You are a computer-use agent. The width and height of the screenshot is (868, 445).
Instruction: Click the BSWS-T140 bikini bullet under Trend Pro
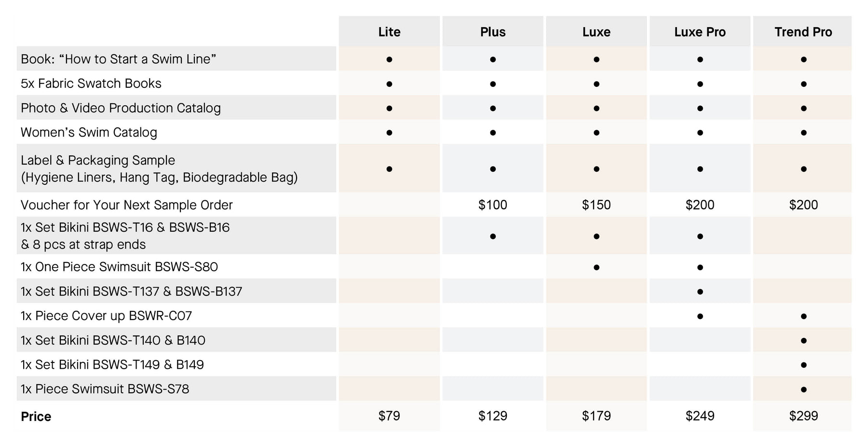[x=803, y=341]
